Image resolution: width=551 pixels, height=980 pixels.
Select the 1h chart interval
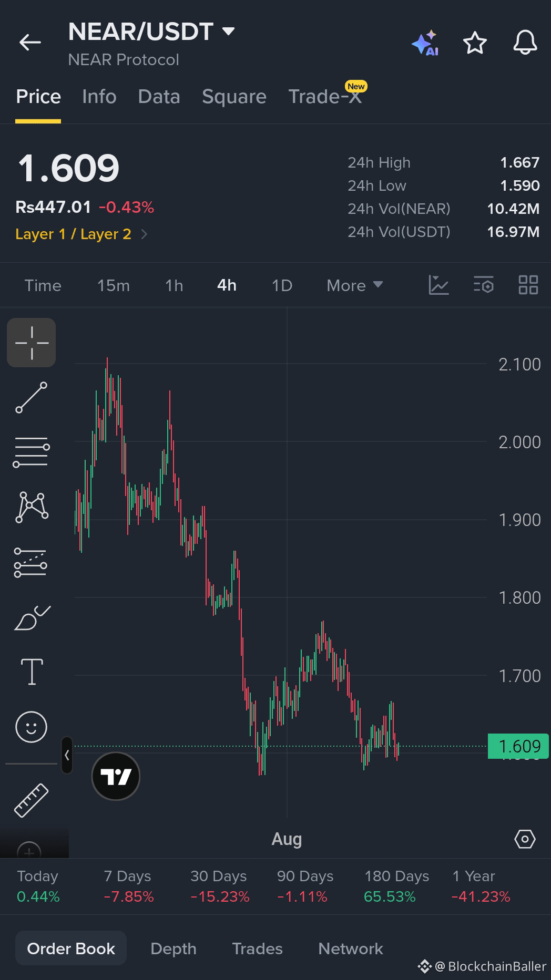174,285
